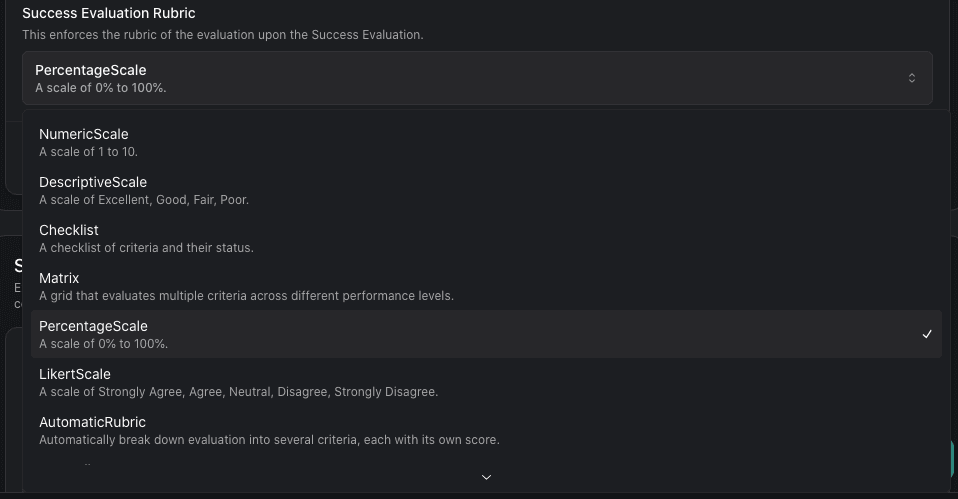
Task: Choose the DescriptiveScale rubric option
Action: click(x=486, y=191)
